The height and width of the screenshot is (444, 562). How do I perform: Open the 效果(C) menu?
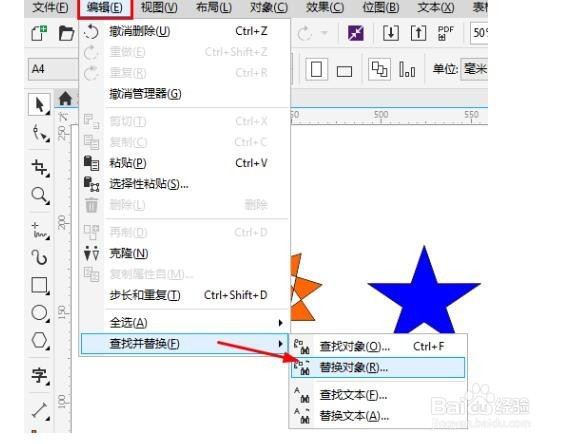coord(325,7)
